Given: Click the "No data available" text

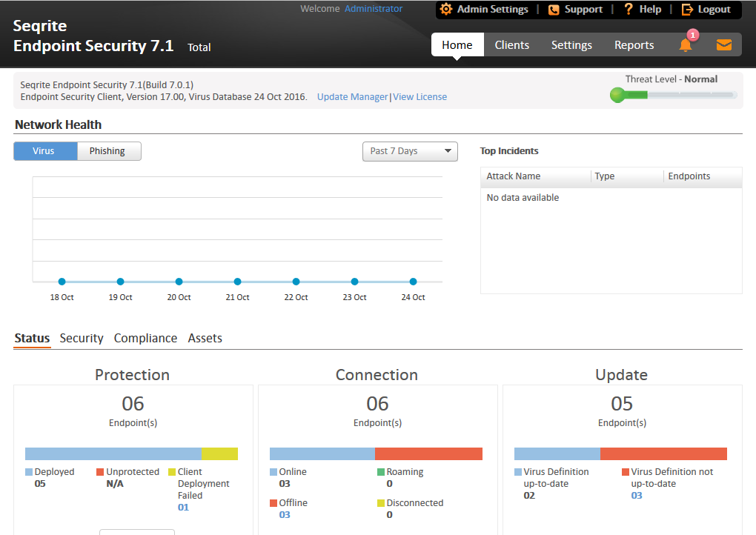Looking at the screenshot, I should point(523,198).
